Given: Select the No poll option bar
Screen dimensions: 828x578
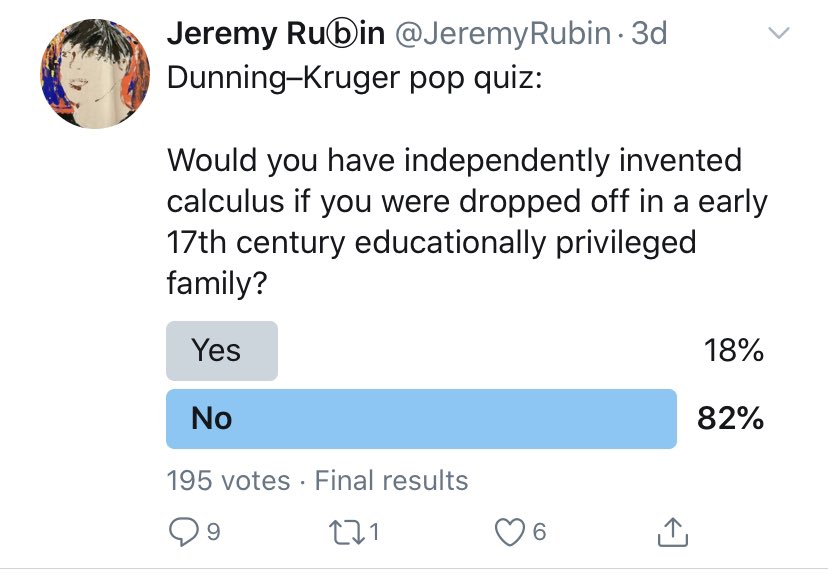Looking at the screenshot, I should 421,417.
